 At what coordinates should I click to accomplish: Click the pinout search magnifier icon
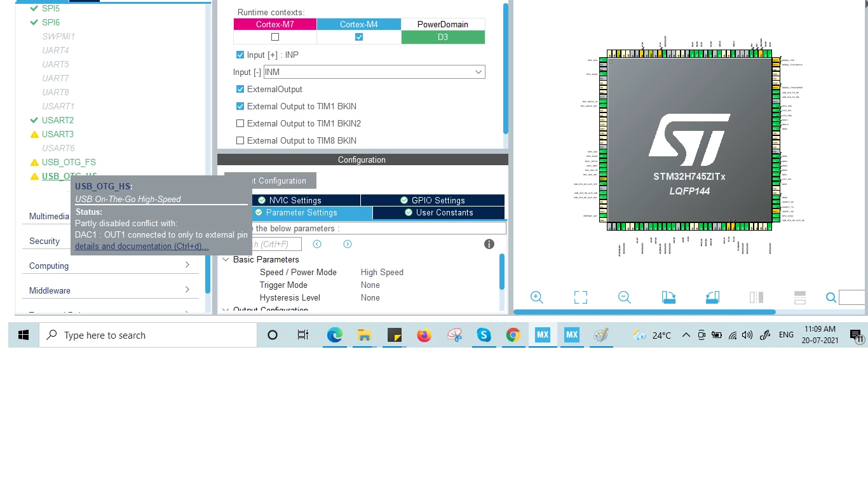[x=831, y=297]
